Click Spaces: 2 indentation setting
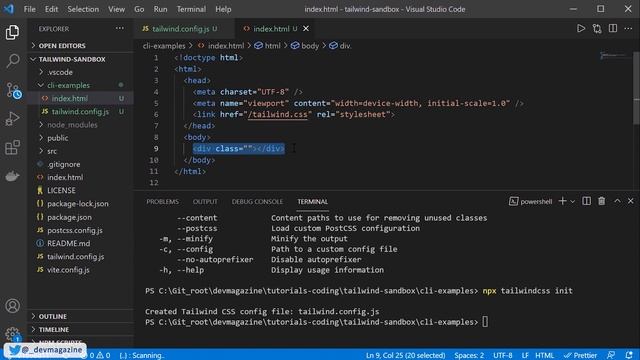 point(469,355)
